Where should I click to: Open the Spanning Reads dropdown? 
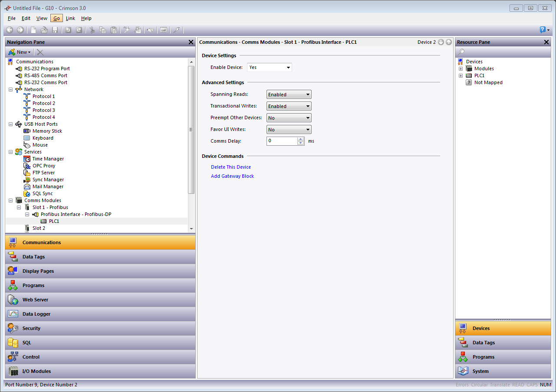289,95
